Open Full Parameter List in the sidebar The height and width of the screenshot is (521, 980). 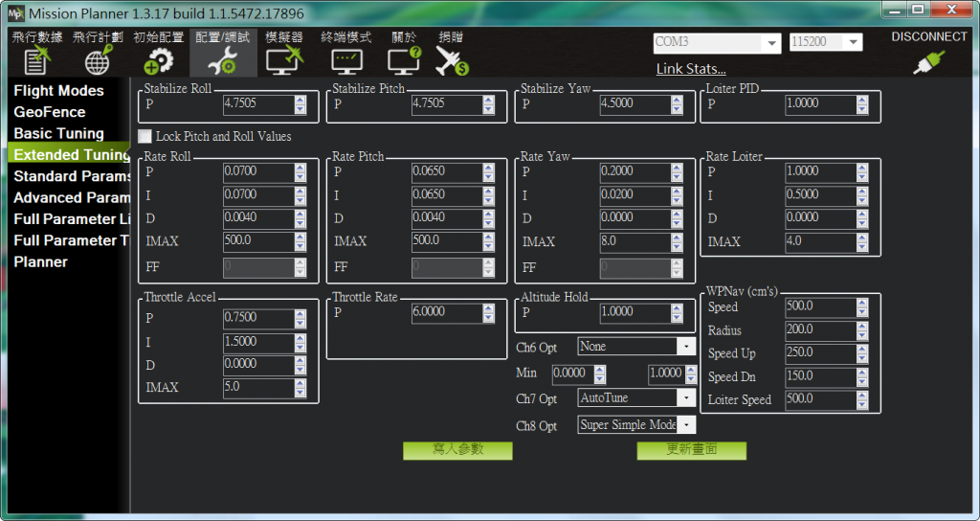coord(71,219)
